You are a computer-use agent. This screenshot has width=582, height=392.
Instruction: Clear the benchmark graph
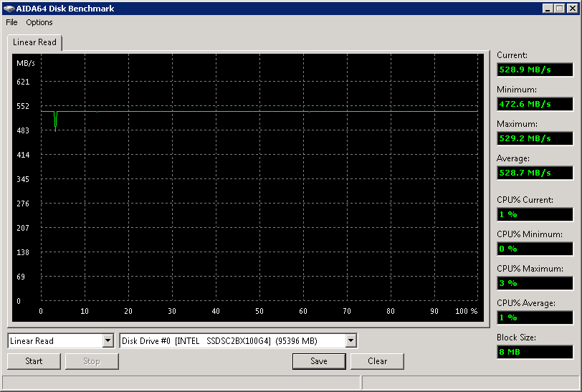[x=377, y=361]
